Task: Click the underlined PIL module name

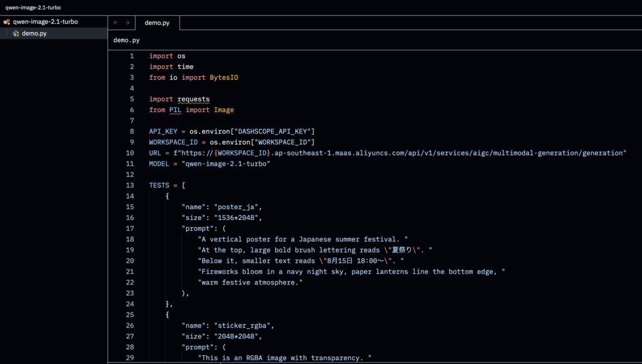Action: coord(176,110)
